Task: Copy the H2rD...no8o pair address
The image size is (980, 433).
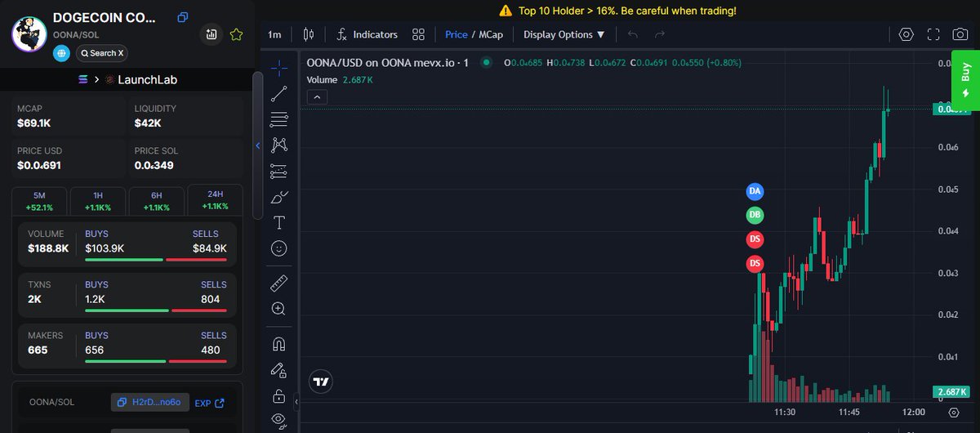Action: click(x=150, y=403)
